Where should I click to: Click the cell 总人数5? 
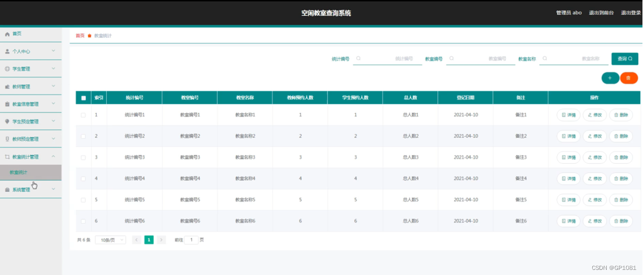point(410,200)
